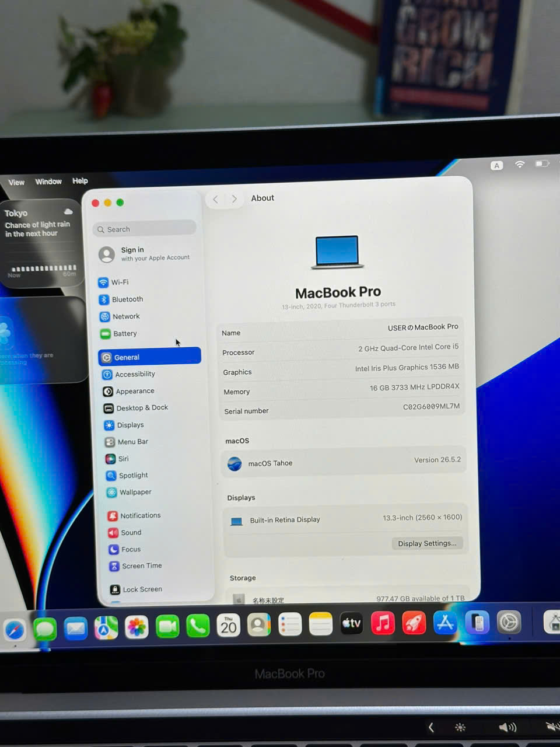
Task: Open Music from the Dock
Action: [383, 623]
